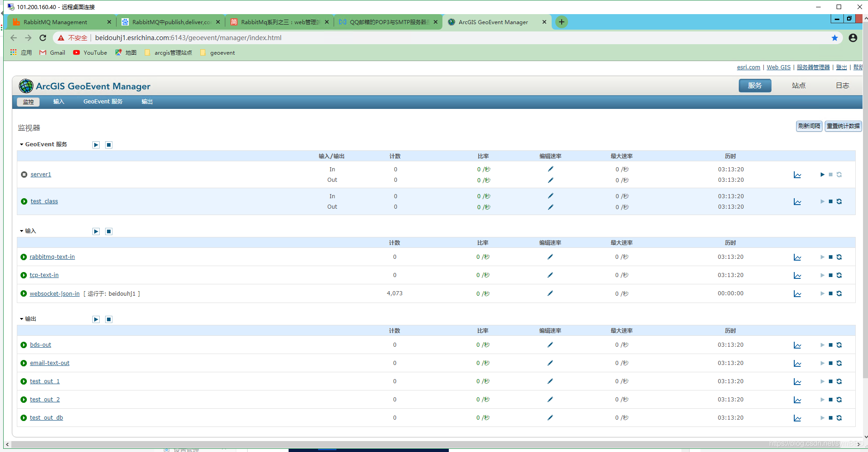Stop all outputs
Viewport: 868px width, 452px height.
coord(109,319)
